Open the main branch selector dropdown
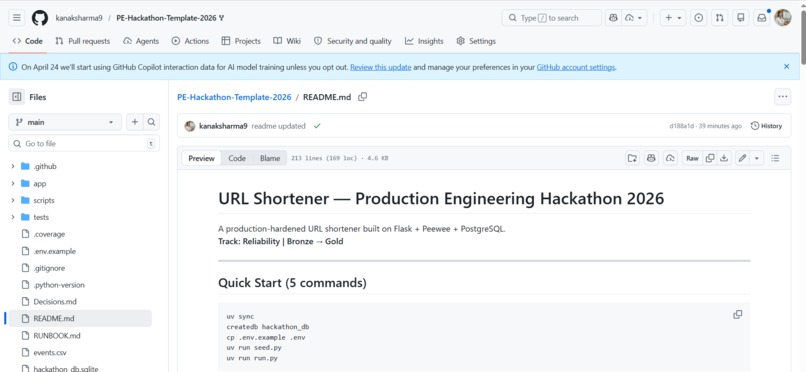Image resolution: width=806 pixels, height=372 pixels. [x=65, y=122]
